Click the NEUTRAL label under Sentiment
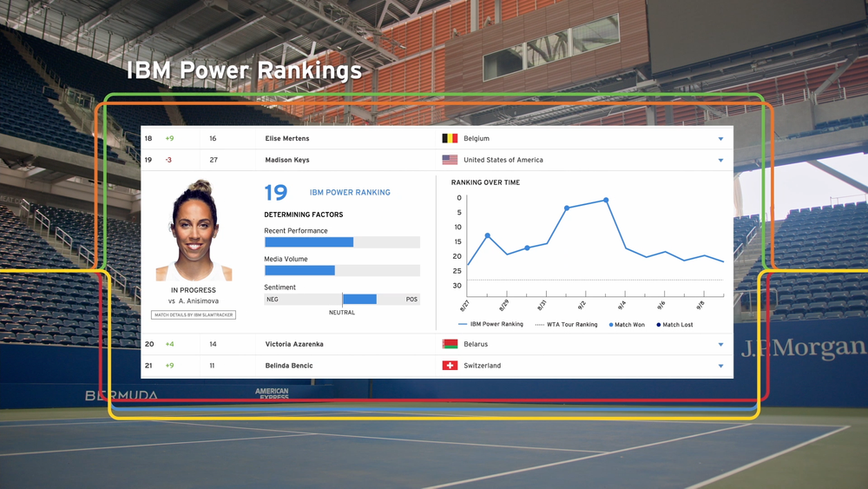The image size is (868, 489). (x=342, y=313)
